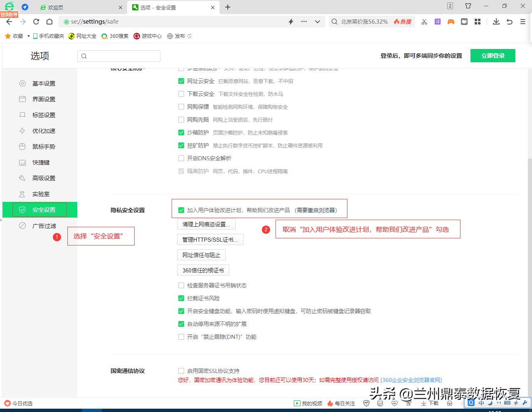Open the reading mode book icon
The image size is (532, 412).
(464, 22)
